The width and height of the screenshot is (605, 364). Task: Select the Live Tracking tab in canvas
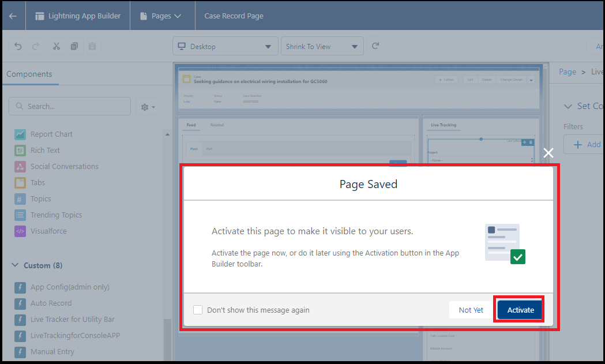444,125
